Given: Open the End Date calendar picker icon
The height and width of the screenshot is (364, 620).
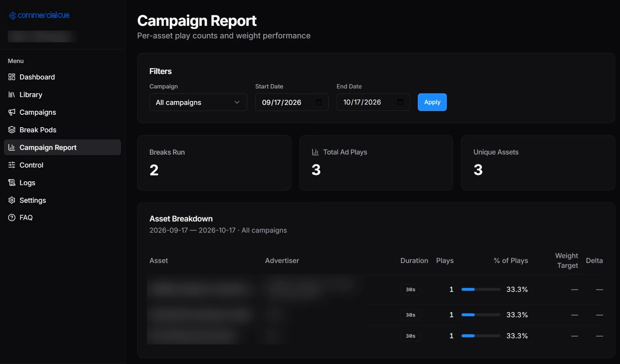Looking at the screenshot, I should (400, 102).
